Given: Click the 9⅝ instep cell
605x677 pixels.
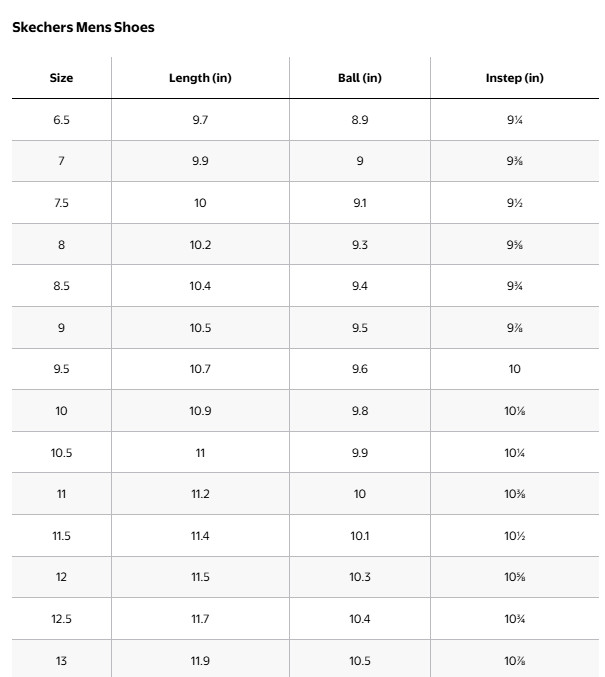Looking at the screenshot, I should click(x=514, y=245).
